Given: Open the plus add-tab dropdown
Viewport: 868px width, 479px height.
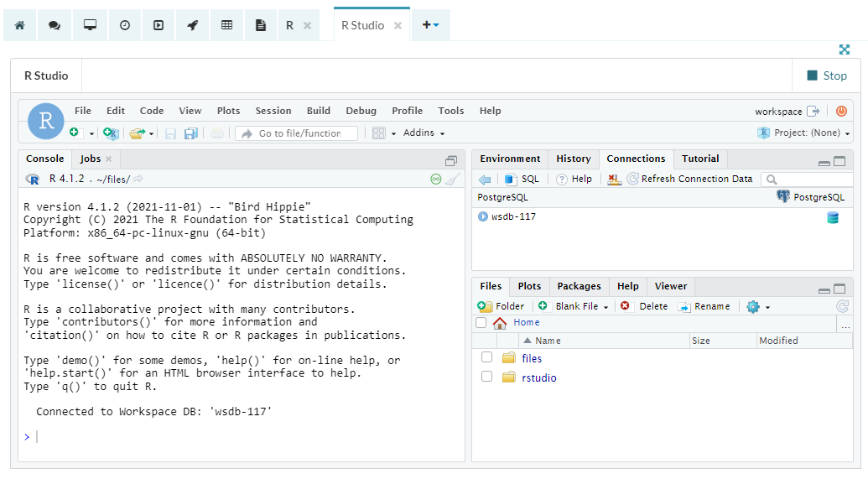Looking at the screenshot, I should [431, 25].
